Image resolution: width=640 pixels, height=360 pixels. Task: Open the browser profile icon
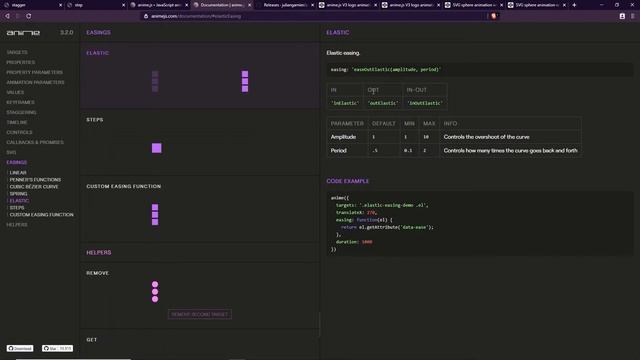point(622,16)
